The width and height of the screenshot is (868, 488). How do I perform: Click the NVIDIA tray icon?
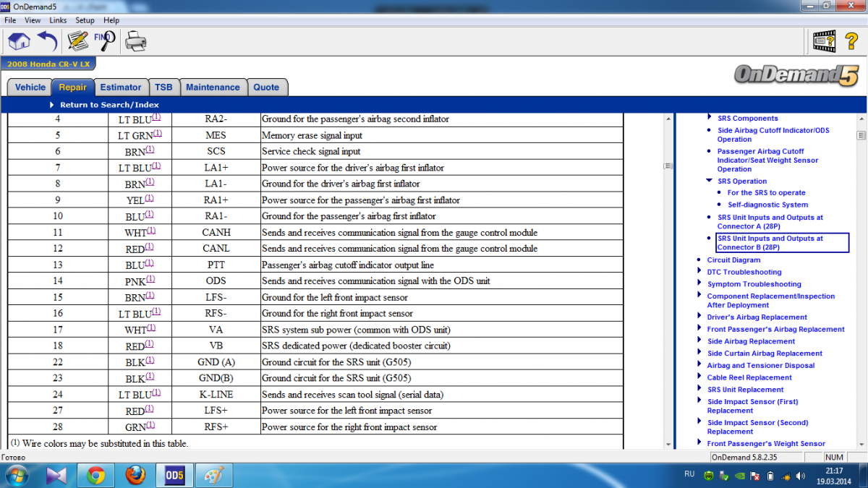tap(739, 476)
